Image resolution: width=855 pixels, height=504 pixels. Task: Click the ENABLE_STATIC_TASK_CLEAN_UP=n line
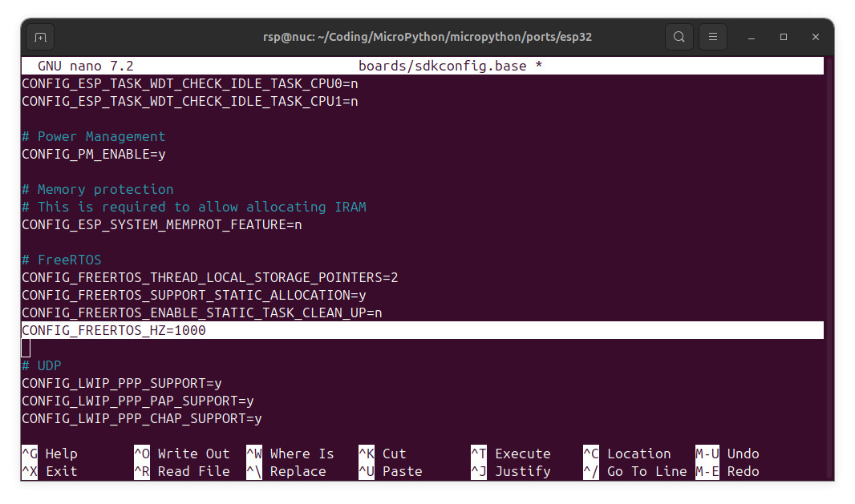202,312
